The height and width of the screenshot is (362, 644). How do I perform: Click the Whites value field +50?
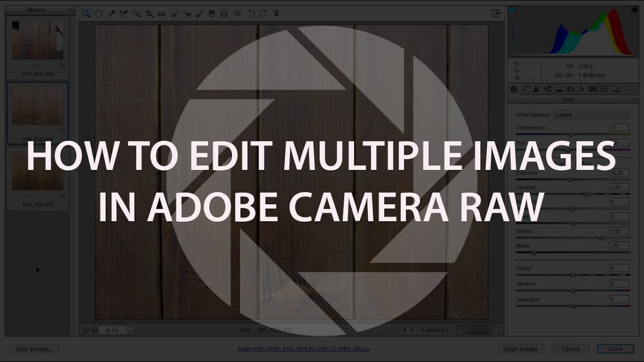(x=619, y=231)
